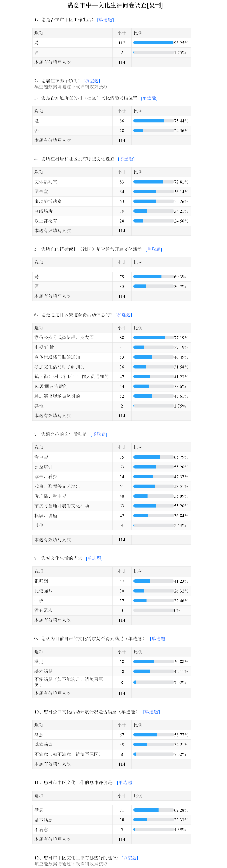This screenshot has width=227, height=868.
Task: Click the survey title 满意市中—文化生活问卷调查
Action: coord(115,5)
